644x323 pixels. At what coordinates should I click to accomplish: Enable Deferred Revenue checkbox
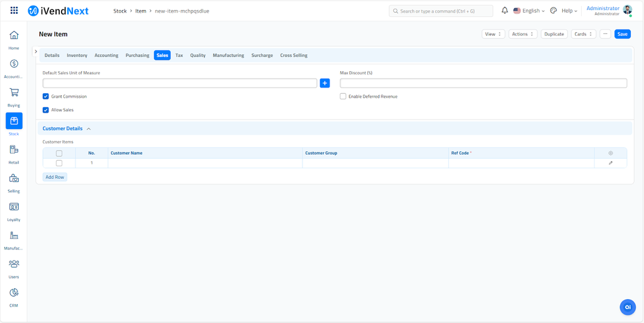point(343,96)
